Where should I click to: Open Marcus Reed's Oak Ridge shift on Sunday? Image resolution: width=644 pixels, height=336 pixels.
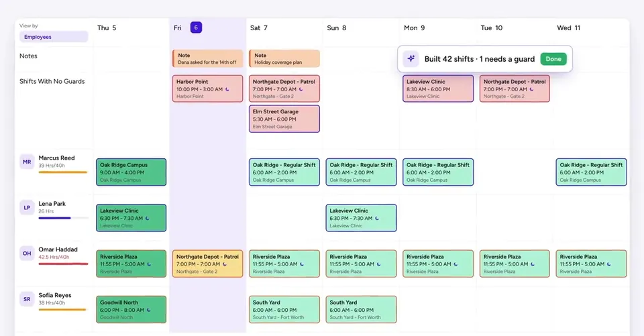click(x=361, y=172)
